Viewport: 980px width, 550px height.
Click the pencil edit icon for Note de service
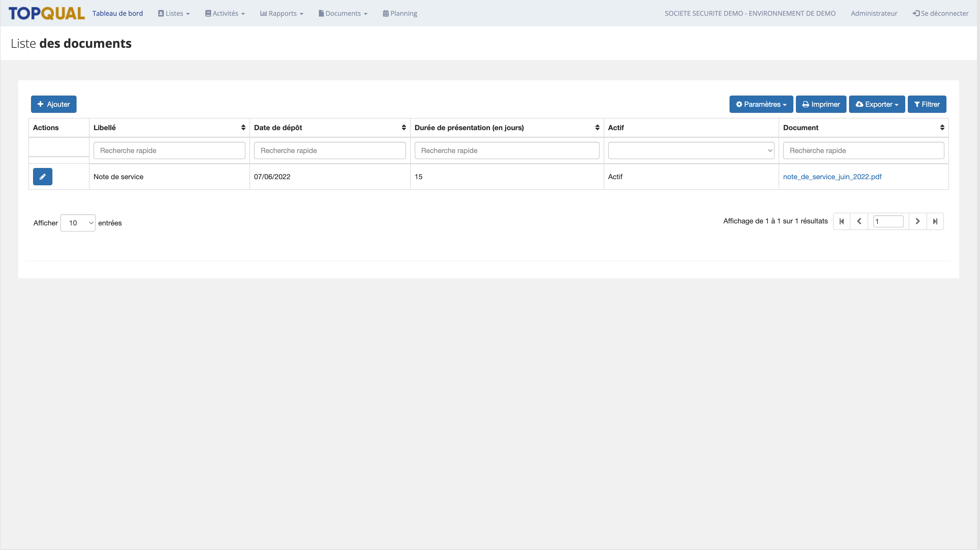click(43, 176)
